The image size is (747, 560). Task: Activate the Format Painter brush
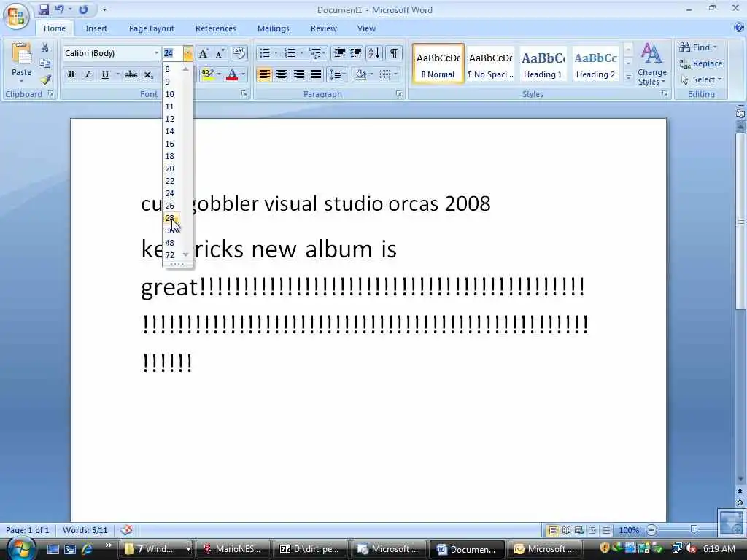(x=45, y=79)
